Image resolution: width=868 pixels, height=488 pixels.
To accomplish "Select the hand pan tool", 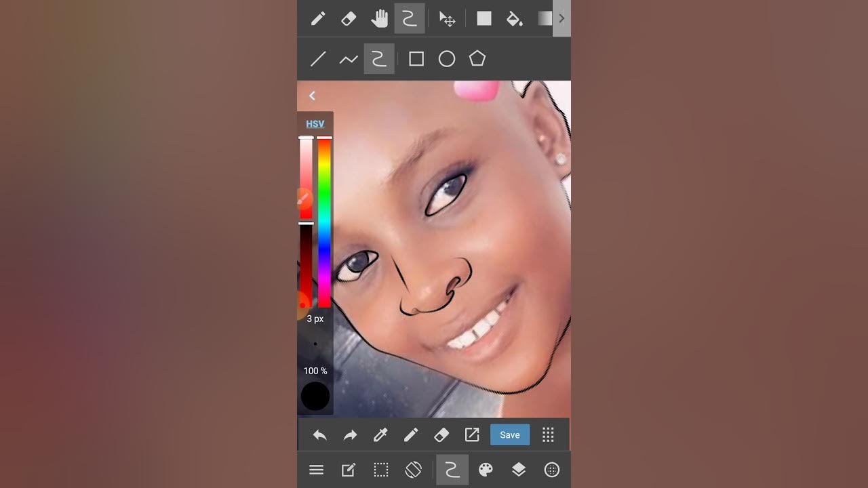I will [x=379, y=19].
